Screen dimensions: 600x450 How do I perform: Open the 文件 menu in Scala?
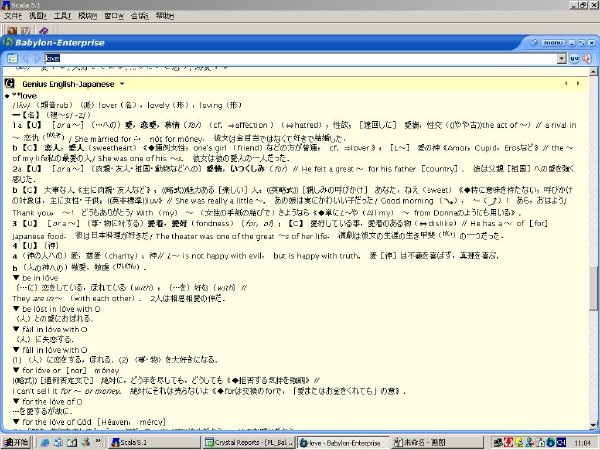click(x=13, y=16)
